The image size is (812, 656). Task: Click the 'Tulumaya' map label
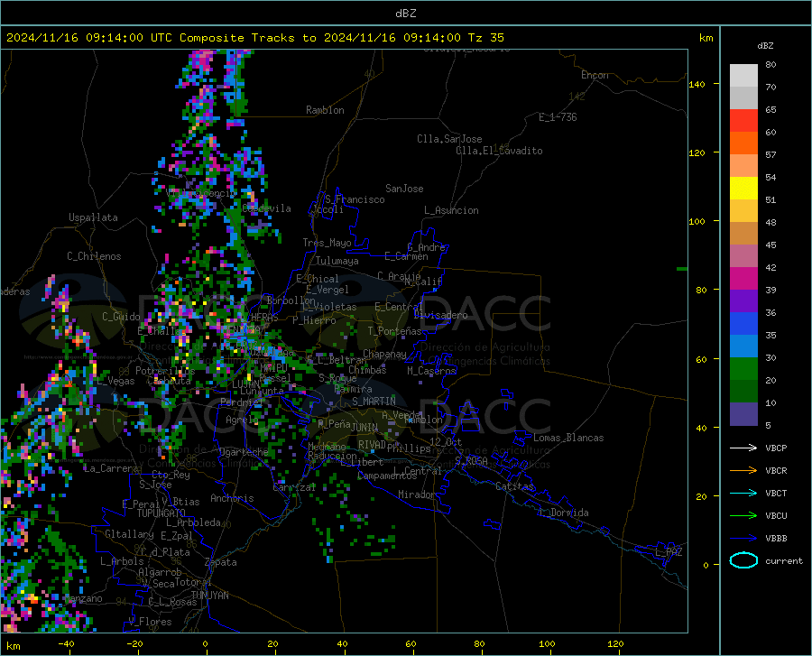pos(337,261)
